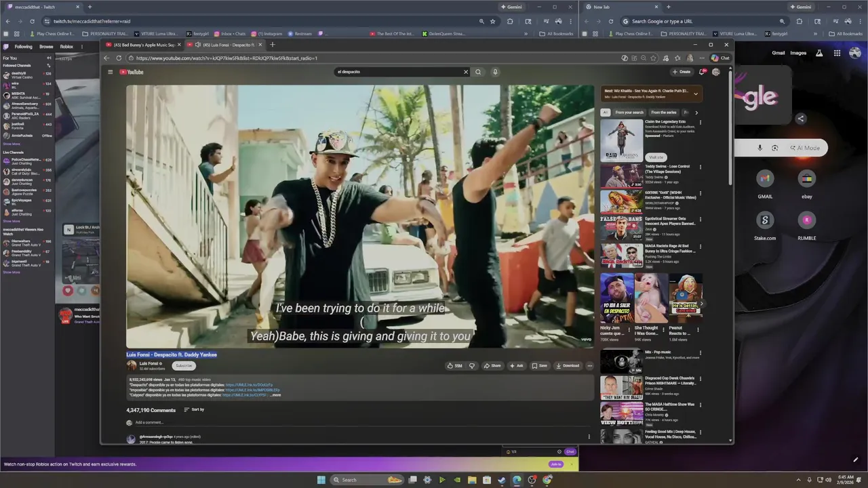
Task: Expand the description with '...more'
Action: pyautogui.click(x=275, y=394)
